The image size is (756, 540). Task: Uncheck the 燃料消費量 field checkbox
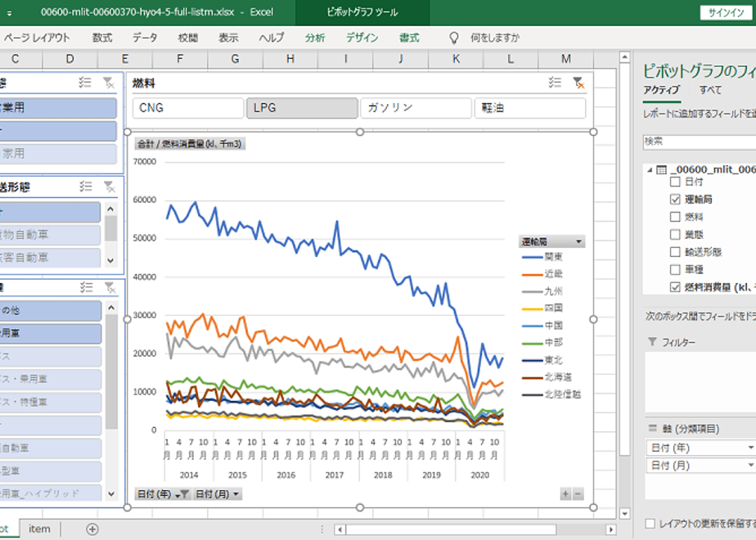[675, 287]
